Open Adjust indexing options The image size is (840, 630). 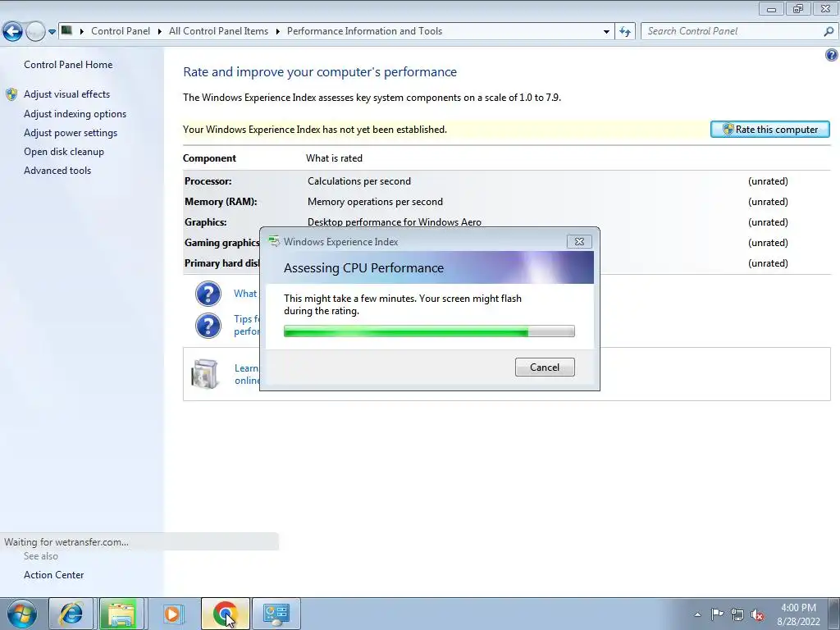(x=75, y=113)
